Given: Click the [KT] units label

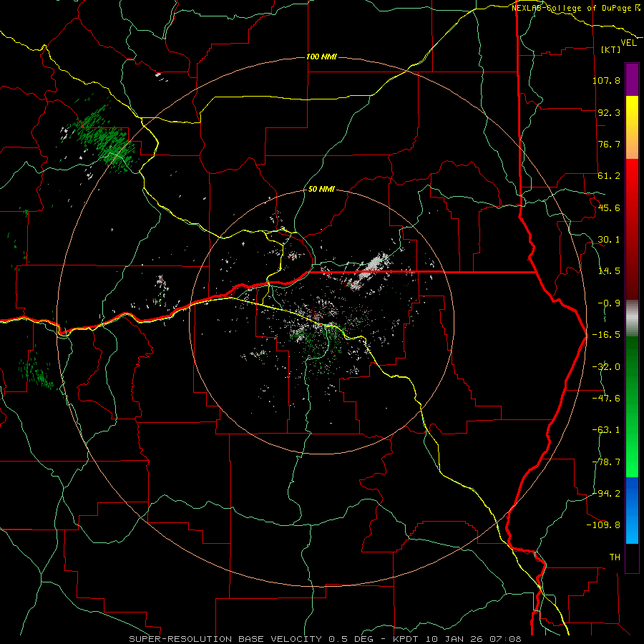Looking at the screenshot, I should (611, 49).
